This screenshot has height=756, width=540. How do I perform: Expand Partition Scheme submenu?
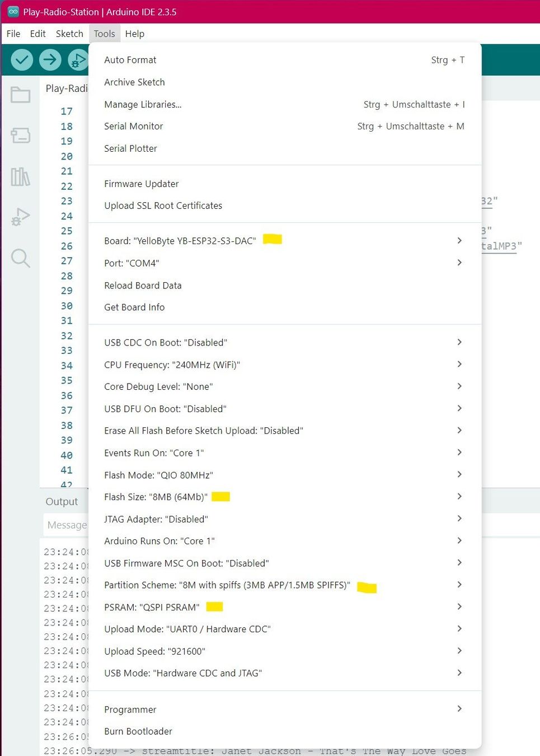pos(285,585)
